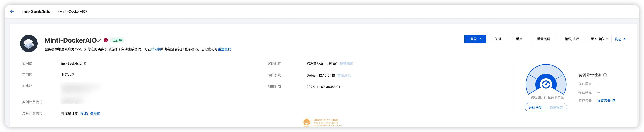Click 修改计费模式 for bandwidth billing
This screenshot has height=132, width=644.
pyautogui.click(x=90, y=113)
